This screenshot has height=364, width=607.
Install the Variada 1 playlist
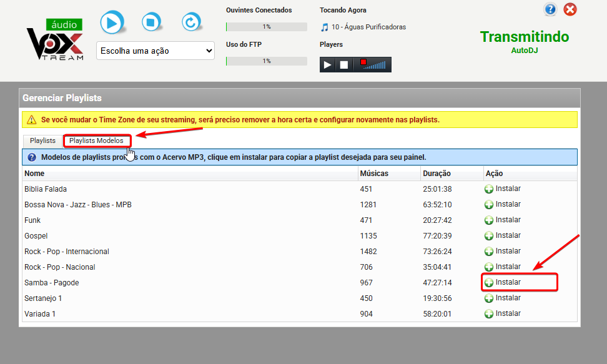[503, 314]
